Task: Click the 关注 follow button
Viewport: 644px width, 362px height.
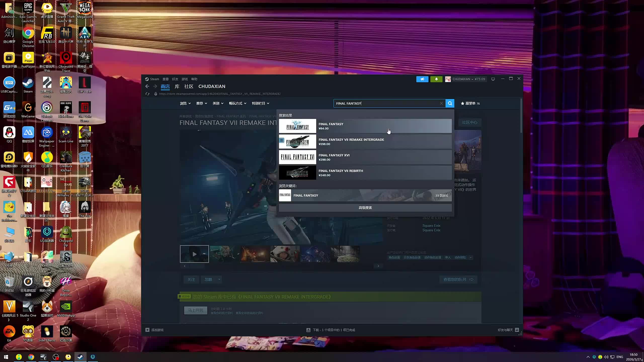Action: 191,279
